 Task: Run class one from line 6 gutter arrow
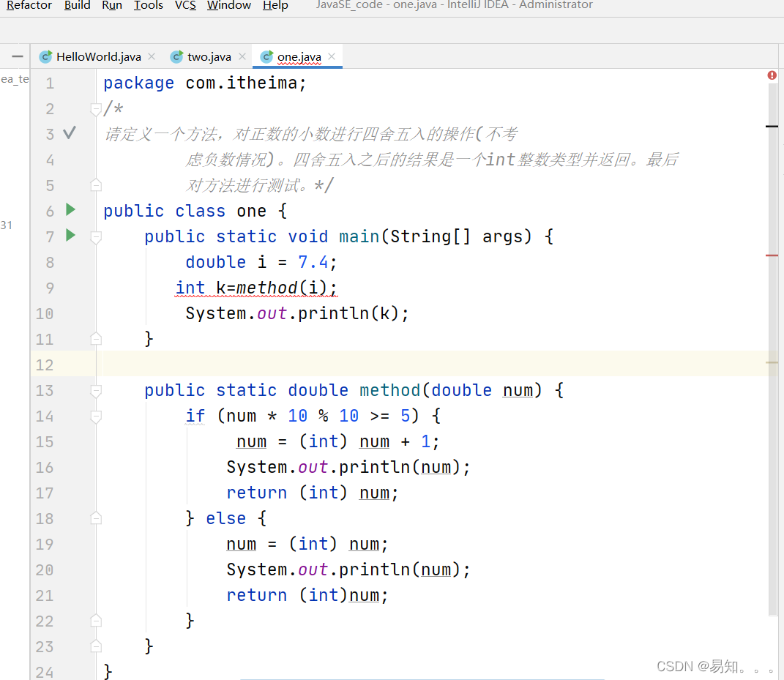pyautogui.click(x=70, y=209)
